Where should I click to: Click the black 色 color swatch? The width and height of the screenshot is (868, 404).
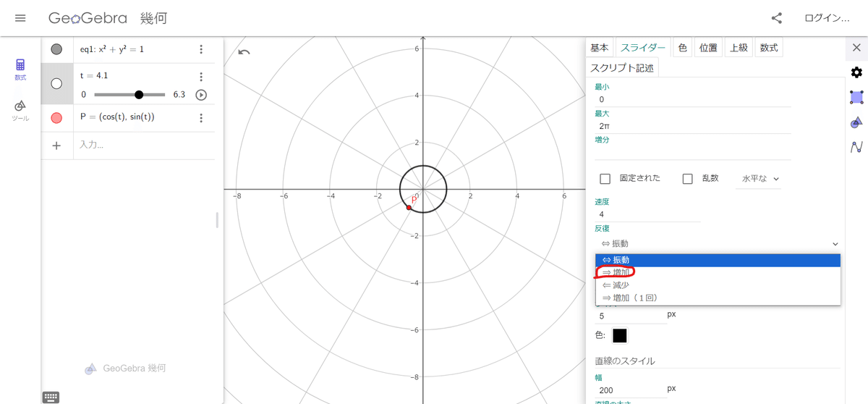[620, 335]
